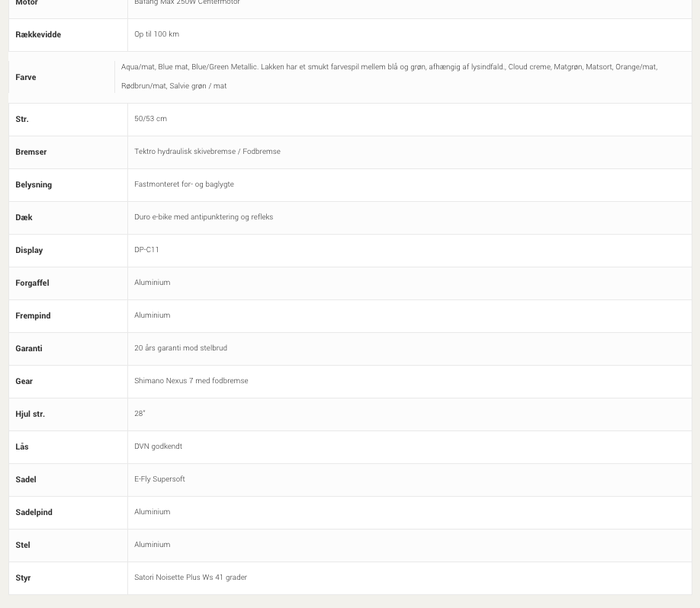Select 'Satori Noisette Plus Ws 41 grader' text

coord(191,578)
